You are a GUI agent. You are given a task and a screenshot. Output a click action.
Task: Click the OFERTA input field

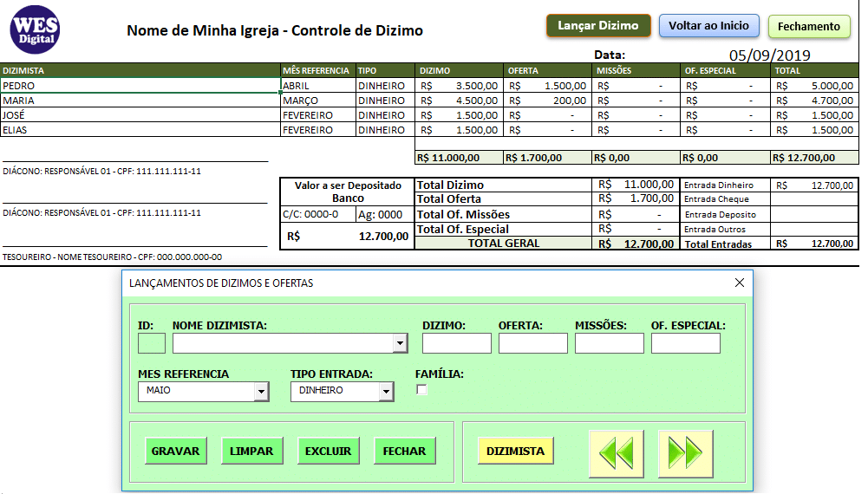pyautogui.click(x=533, y=343)
